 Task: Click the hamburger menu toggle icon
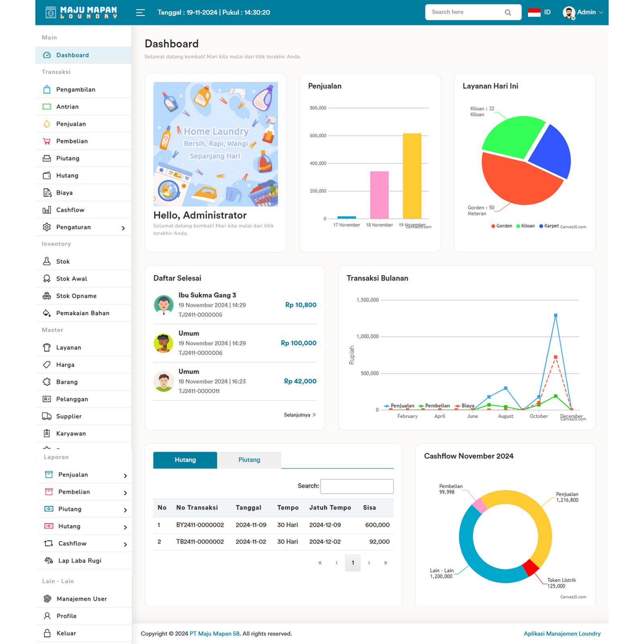click(x=140, y=12)
